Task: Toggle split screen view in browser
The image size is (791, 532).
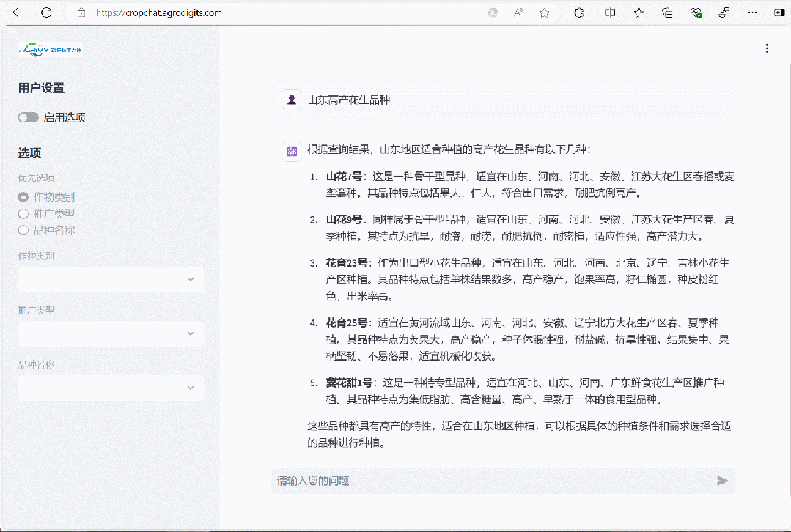Action: [610, 12]
